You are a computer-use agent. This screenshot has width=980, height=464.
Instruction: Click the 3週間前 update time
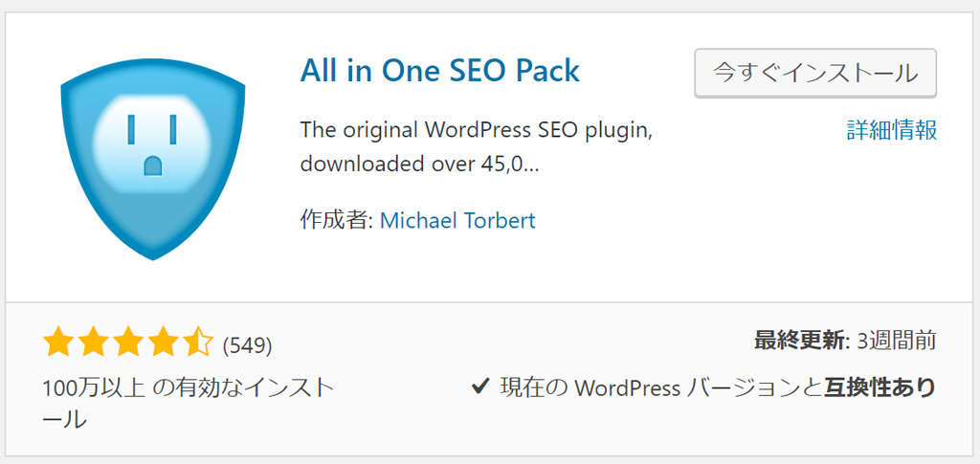pos(897,340)
